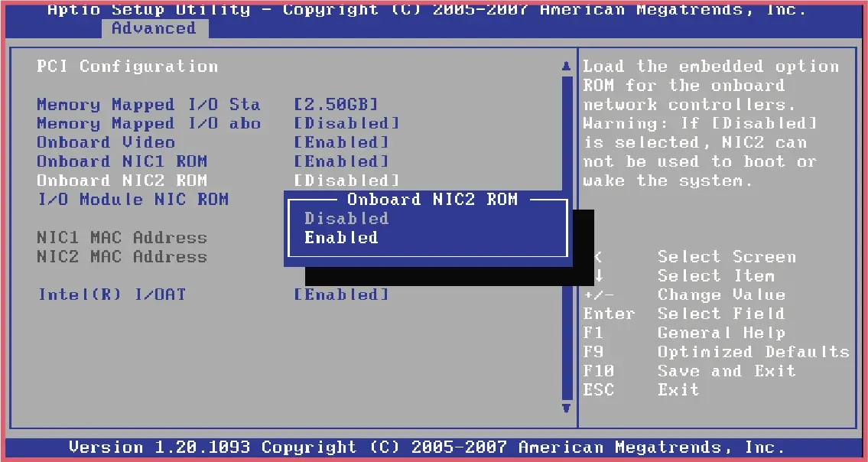Click the scrollbar up arrow

pos(566,65)
